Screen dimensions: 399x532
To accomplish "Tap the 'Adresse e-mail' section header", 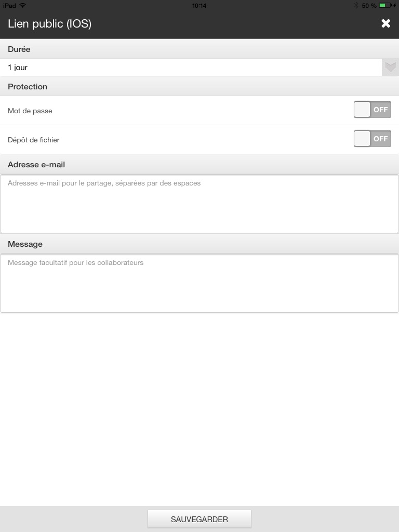I will coord(36,165).
